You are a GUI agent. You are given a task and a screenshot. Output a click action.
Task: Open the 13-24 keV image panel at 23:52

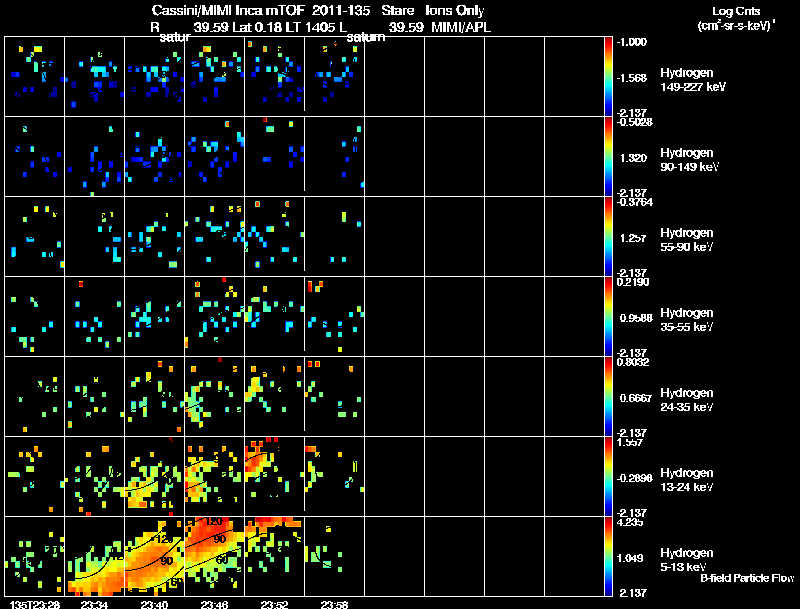point(274,476)
